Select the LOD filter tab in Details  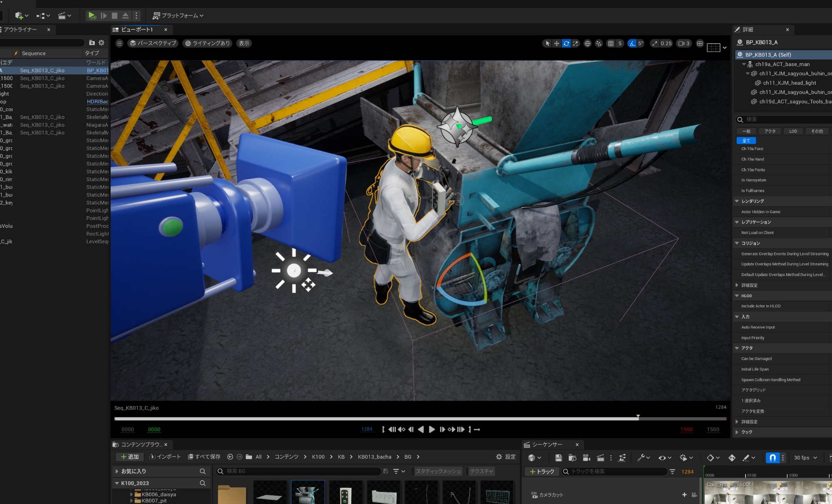pos(793,131)
